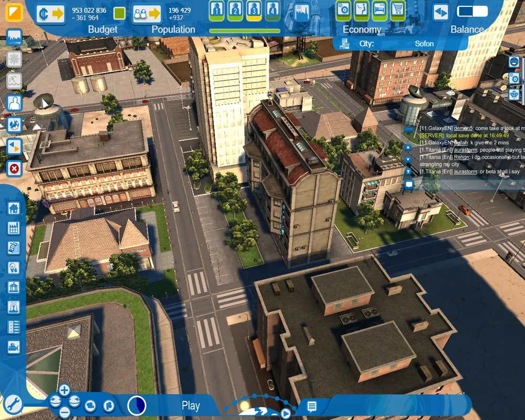Image resolution: width=525 pixels, height=420 pixels.
Task: Select the bulldozer demolish tool
Action: tap(14, 347)
